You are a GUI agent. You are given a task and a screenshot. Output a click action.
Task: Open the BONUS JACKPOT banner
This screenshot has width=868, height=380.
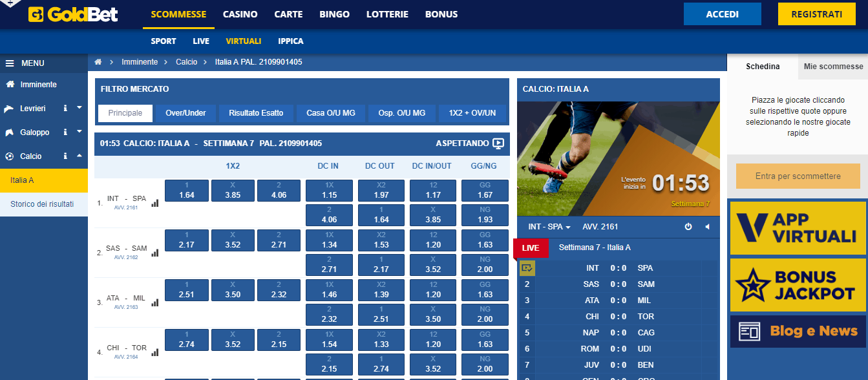click(x=798, y=285)
